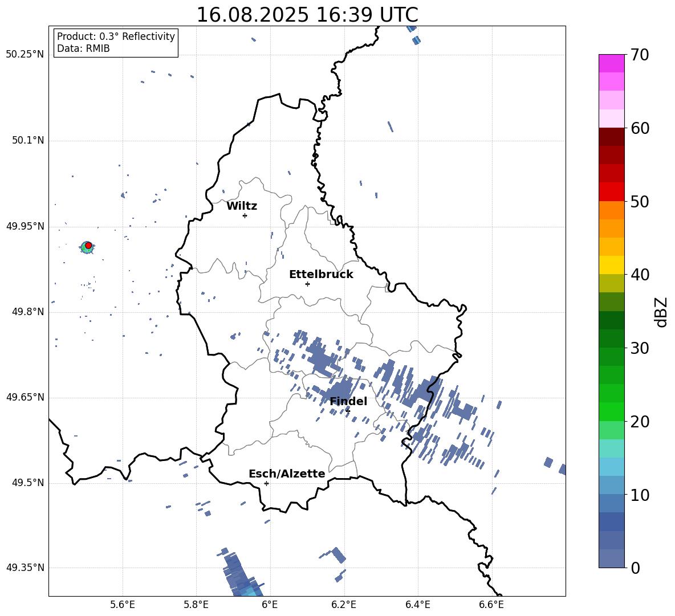This screenshot has width=675, height=616.
Task: Click the 0 tick label on colorbar
Action: [635, 568]
